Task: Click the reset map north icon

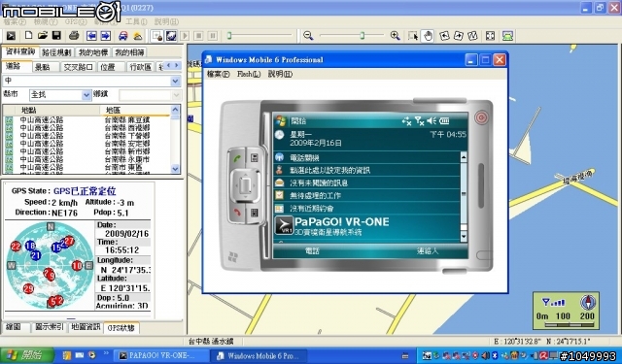Action: point(472,36)
